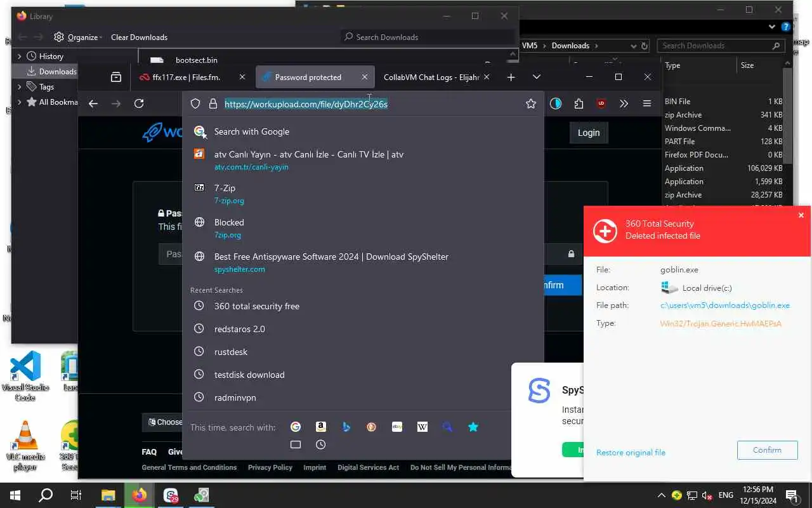
Task: Click the site padlock security icon
Action: pyautogui.click(x=213, y=104)
